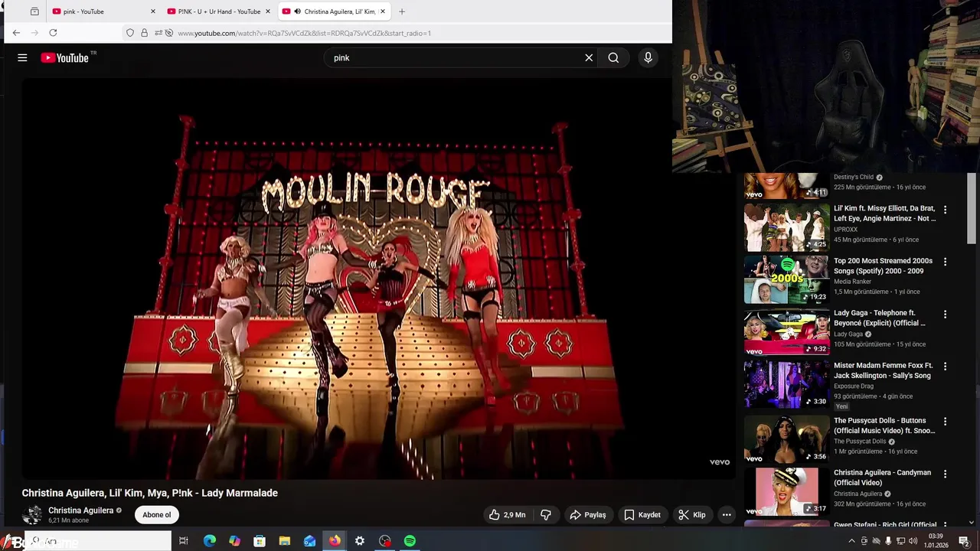The height and width of the screenshot is (551, 980).
Task: Open options menu for Candyman video
Action: [x=945, y=474]
